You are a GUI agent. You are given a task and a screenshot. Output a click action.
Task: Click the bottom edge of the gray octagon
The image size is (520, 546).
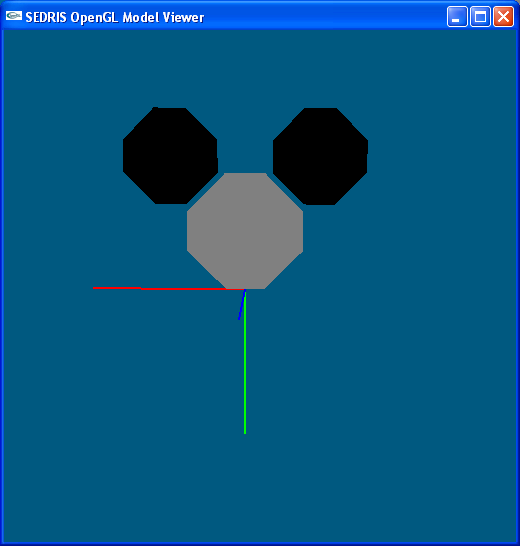click(x=245, y=288)
